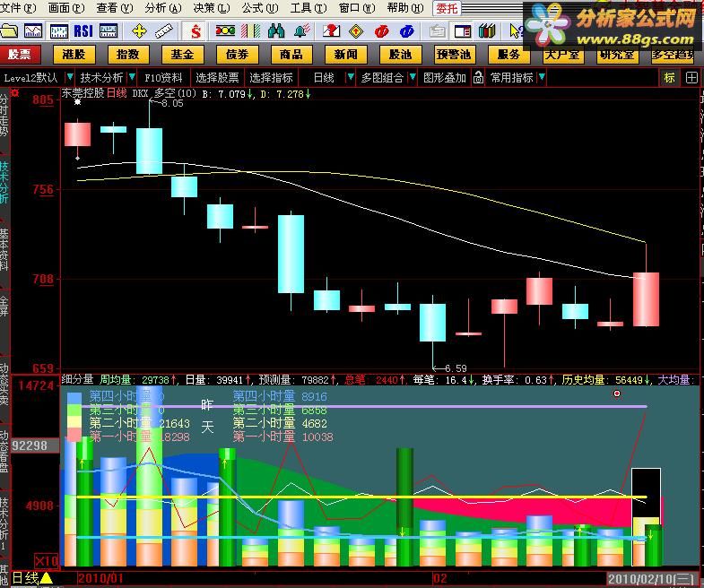Switch to the 基金 tab
The image size is (704, 588).
(182, 55)
